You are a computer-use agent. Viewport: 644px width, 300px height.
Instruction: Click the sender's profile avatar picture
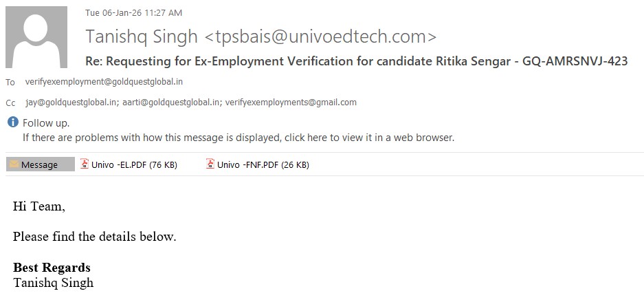coord(36,39)
